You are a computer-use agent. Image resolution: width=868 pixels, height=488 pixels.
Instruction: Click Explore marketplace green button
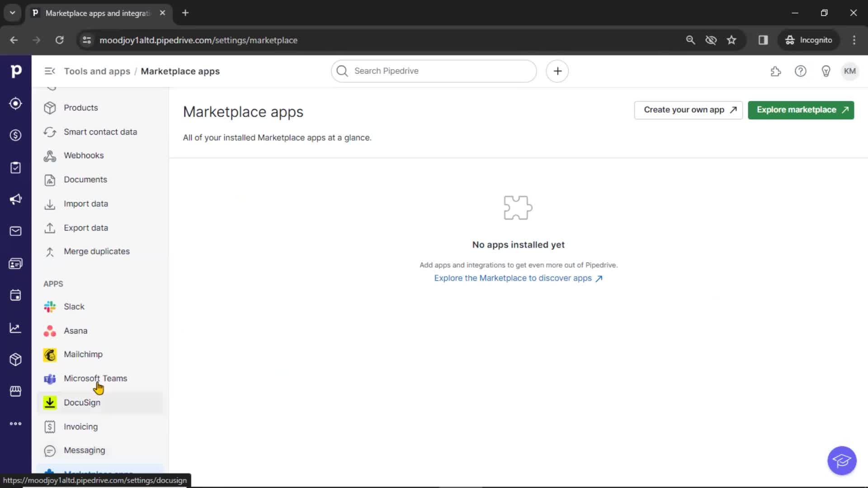point(801,110)
